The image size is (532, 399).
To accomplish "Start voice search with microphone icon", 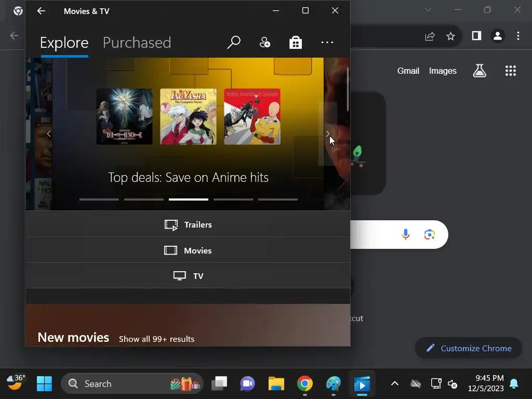I will tap(405, 234).
